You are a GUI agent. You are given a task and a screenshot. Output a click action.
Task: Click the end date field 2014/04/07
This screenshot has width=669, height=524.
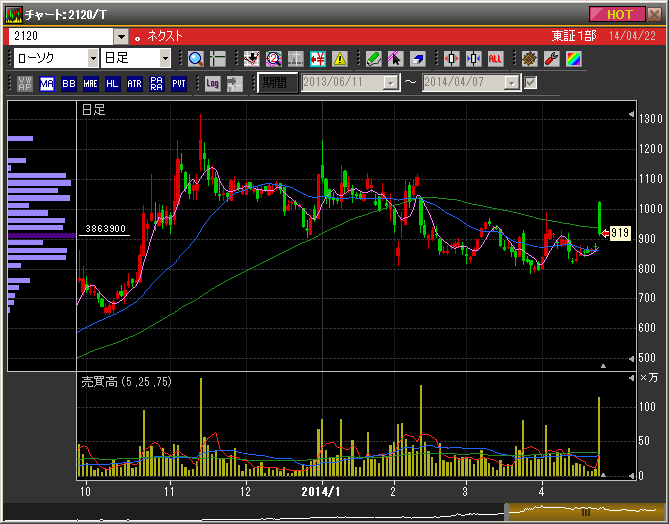(x=463, y=83)
